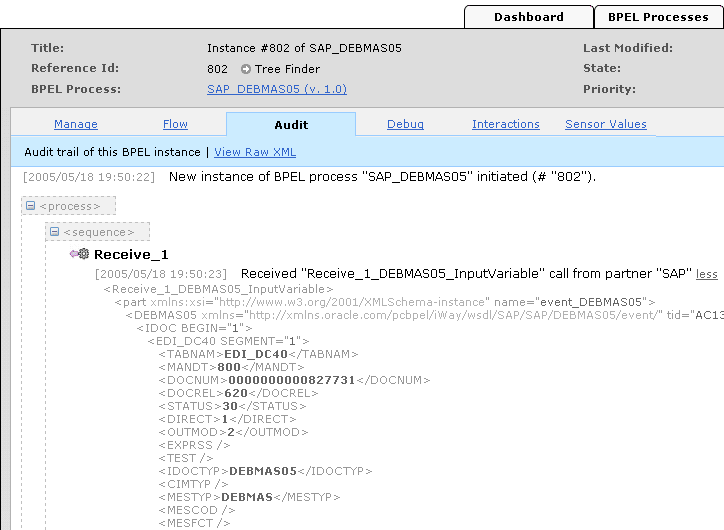Image resolution: width=724 pixels, height=530 pixels.
Task: Click the 'State:' label
Action: click(602, 68)
